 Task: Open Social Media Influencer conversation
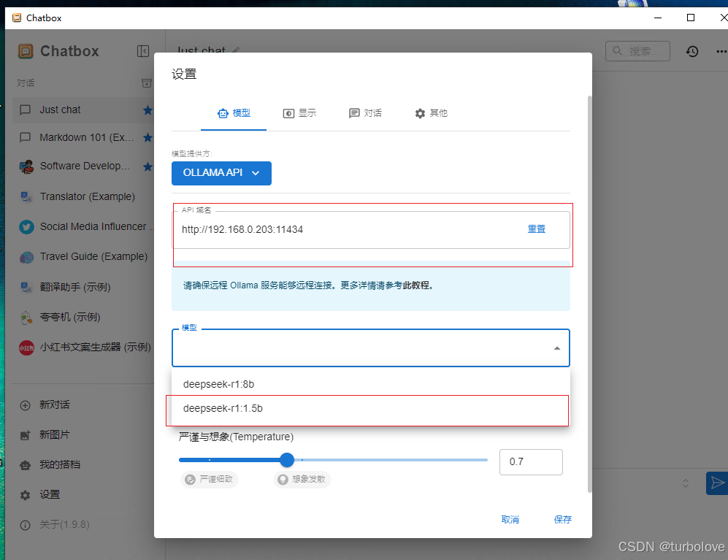click(x=83, y=226)
